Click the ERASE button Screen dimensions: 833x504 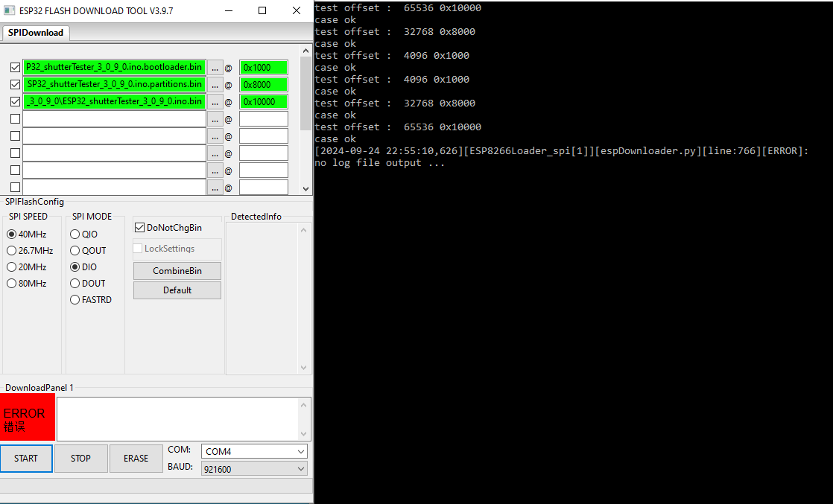[x=136, y=459]
